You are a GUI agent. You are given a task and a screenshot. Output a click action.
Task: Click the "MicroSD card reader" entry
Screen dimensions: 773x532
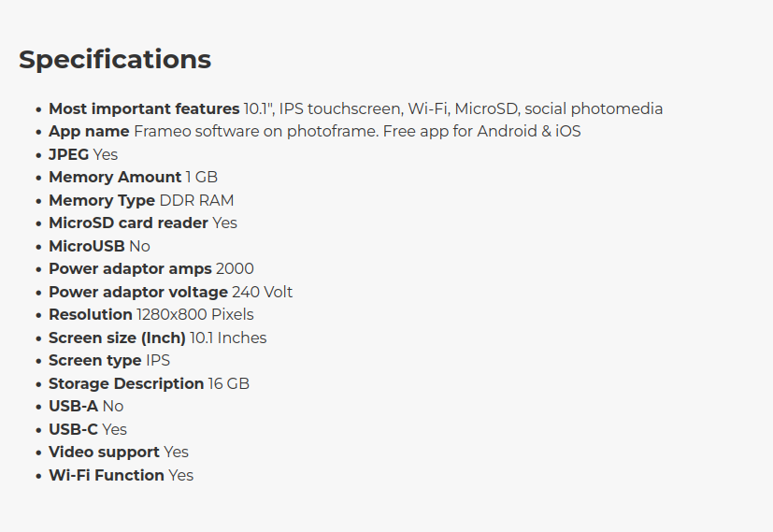pos(142,223)
